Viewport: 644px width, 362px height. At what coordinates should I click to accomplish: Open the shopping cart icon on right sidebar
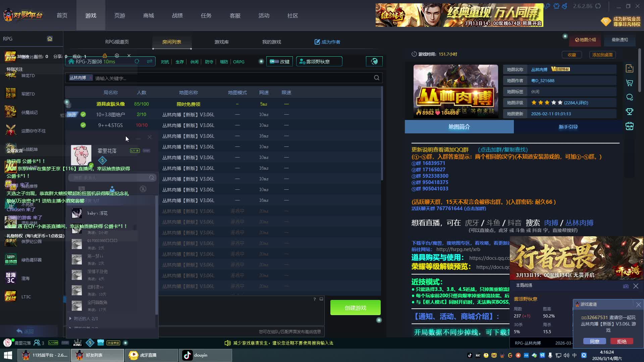click(x=630, y=83)
